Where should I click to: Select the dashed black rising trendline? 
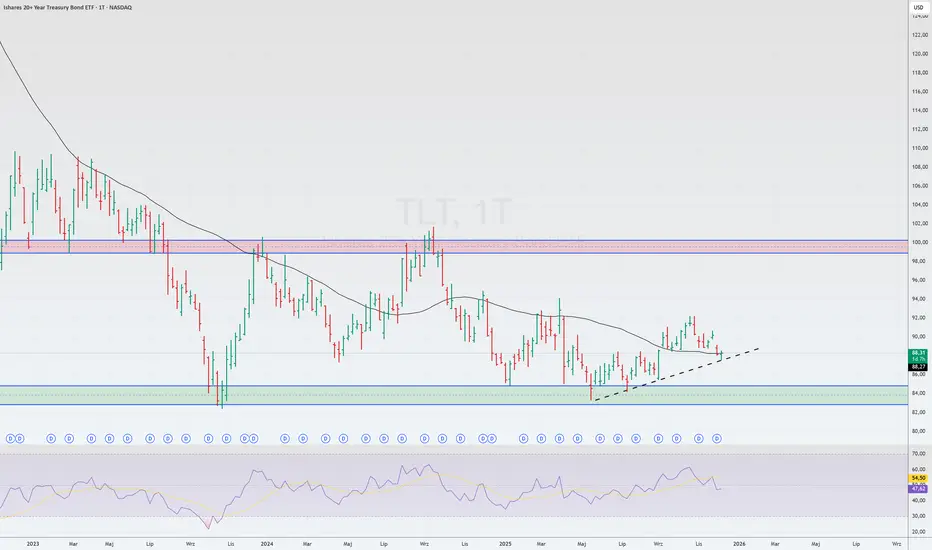pyautogui.click(x=676, y=374)
